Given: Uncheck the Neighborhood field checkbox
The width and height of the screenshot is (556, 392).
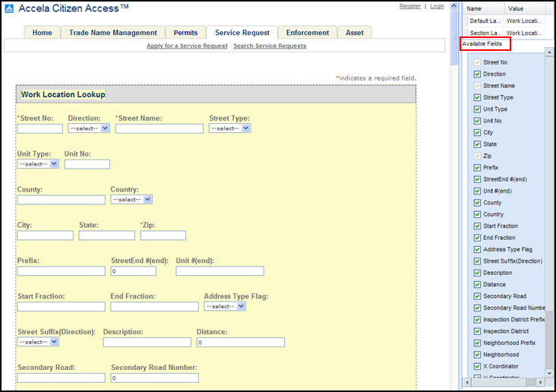Looking at the screenshot, I should [477, 355].
